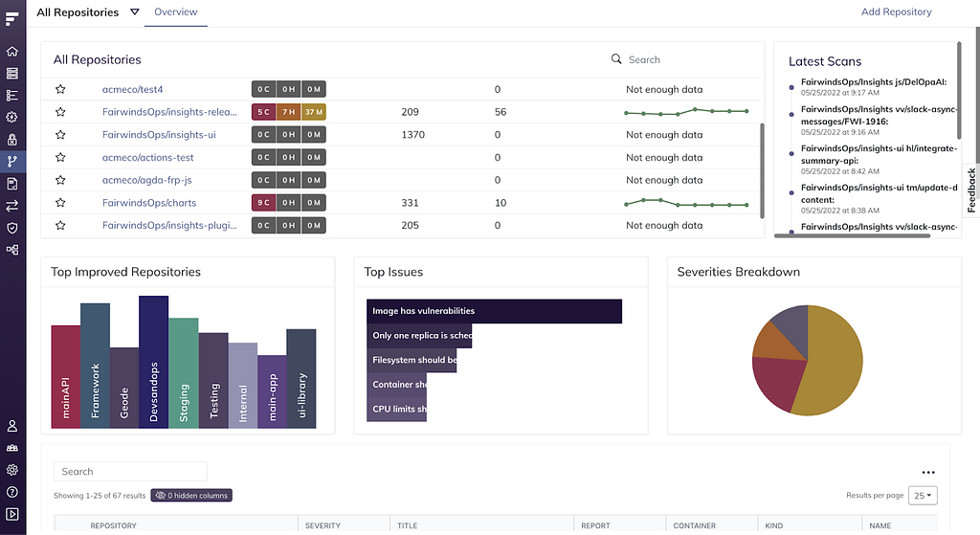Sort by the REPOSITORY column header
This screenshot has width=980, height=535.
coord(113,525)
